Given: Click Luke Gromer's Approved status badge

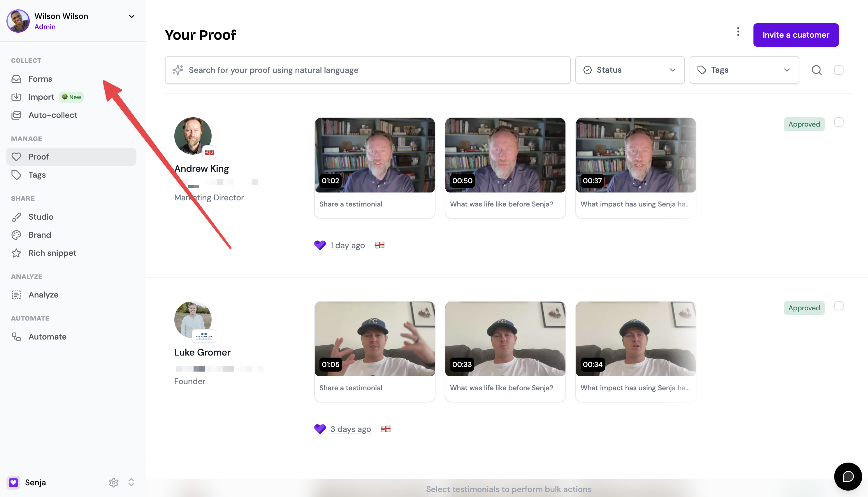Looking at the screenshot, I should click(804, 308).
